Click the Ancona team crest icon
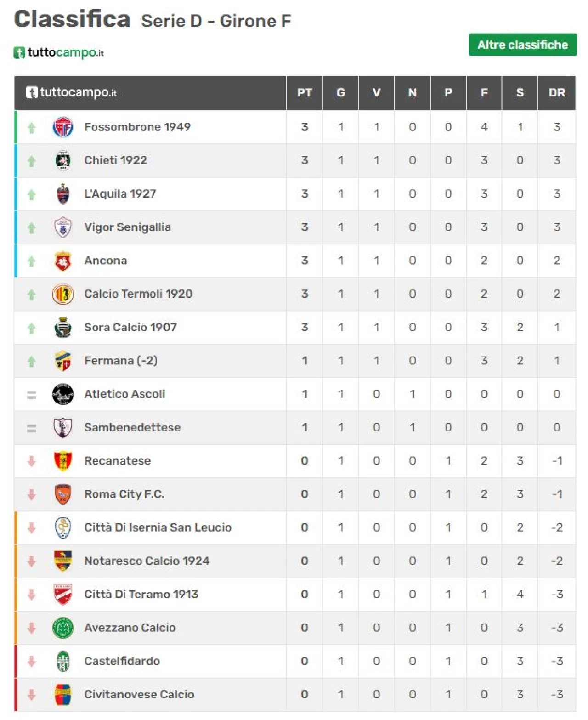 tap(63, 261)
